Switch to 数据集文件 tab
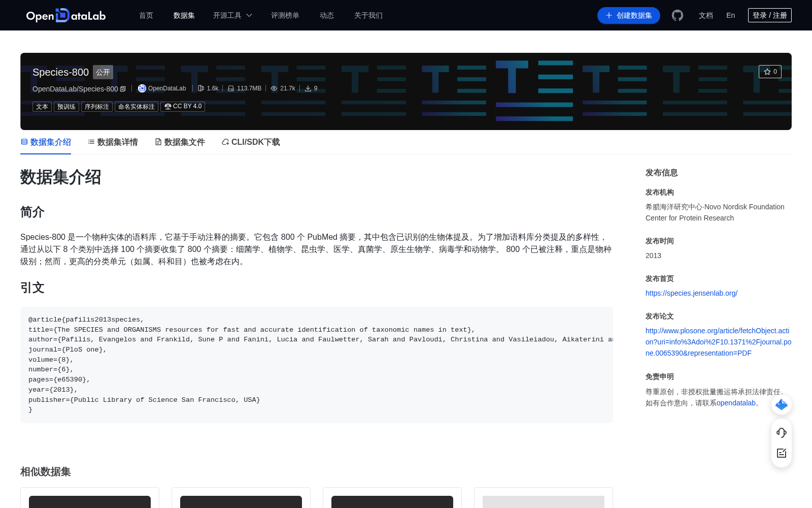This screenshot has height=508, width=812. pos(180,142)
